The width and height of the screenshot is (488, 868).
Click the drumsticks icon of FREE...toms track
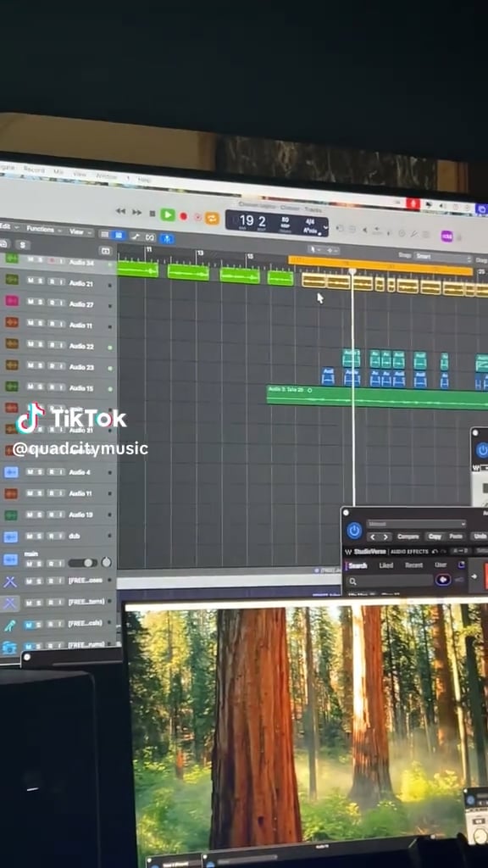click(x=10, y=603)
